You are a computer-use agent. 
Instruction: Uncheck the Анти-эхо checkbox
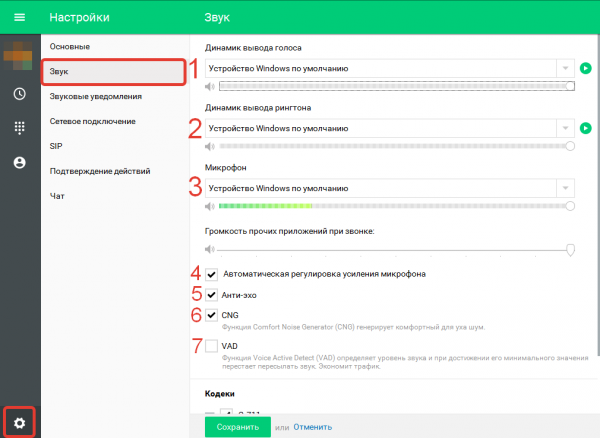211,295
